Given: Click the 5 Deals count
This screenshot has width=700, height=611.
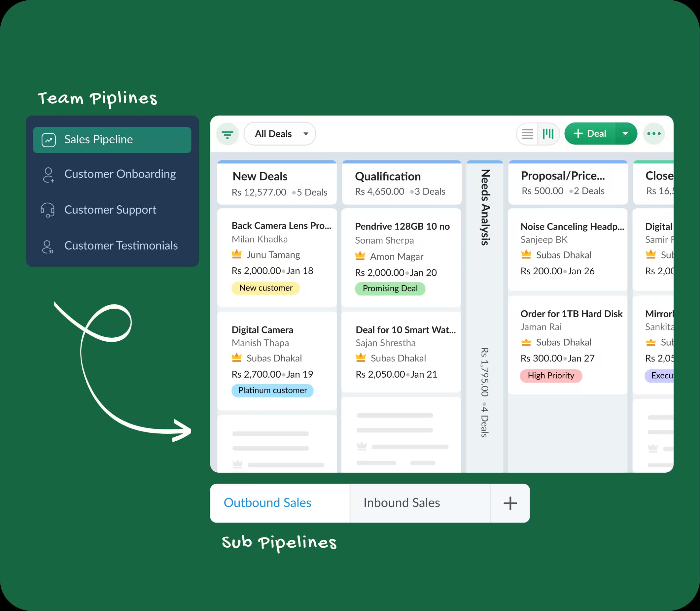Looking at the screenshot, I should 312,192.
